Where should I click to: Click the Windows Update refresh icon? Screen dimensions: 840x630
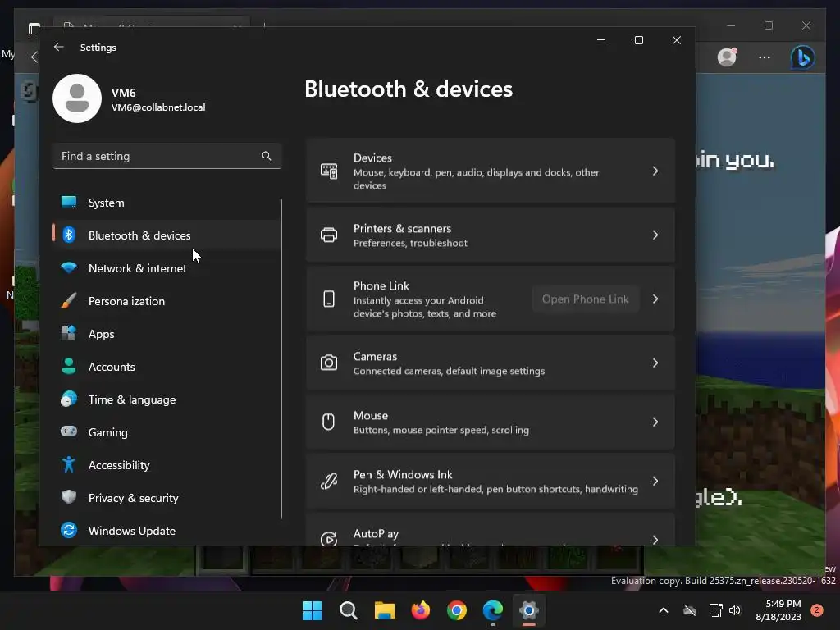69,530
